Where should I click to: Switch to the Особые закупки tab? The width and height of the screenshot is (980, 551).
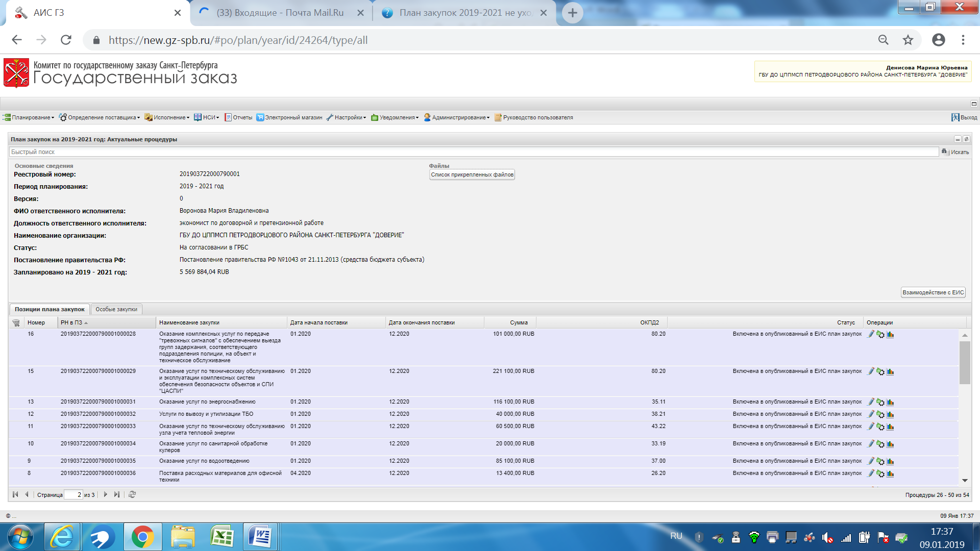[x=116, y=309]
